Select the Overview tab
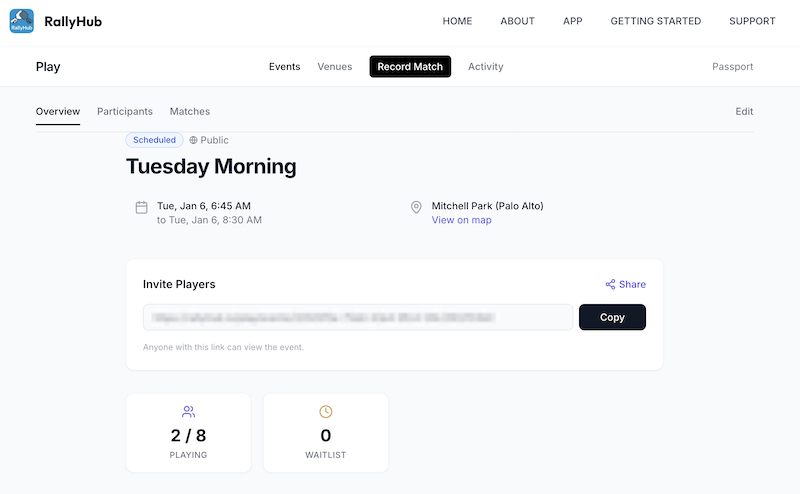Image resolution: width=800 pixels, height=494 pixels. [x=58, y=111]
